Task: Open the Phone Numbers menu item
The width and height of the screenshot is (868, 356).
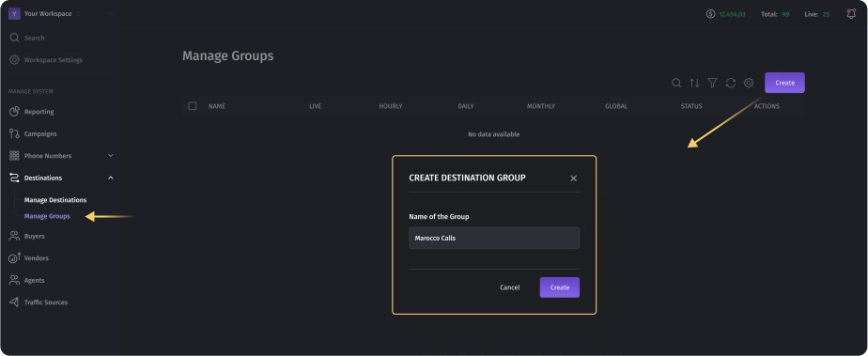Action: tap(48, 156)
